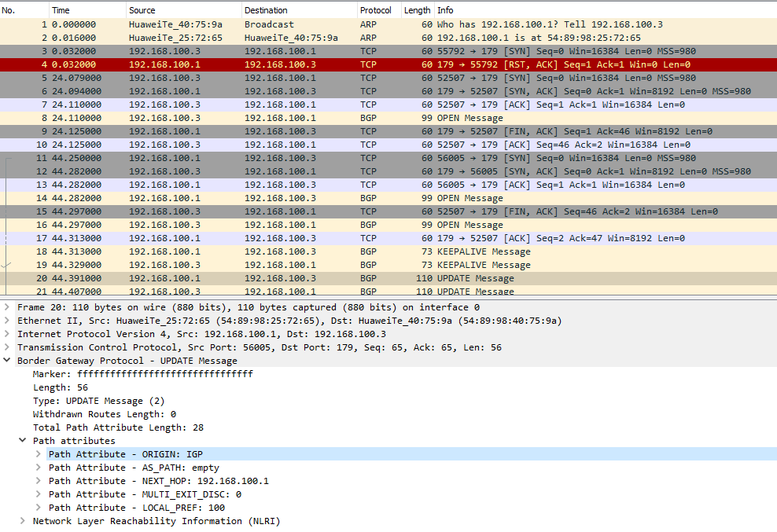This screenshot has height=532, width=777.
Task: Expand the Internet Protocol Version 4 section
Action: tap(7, 334)
